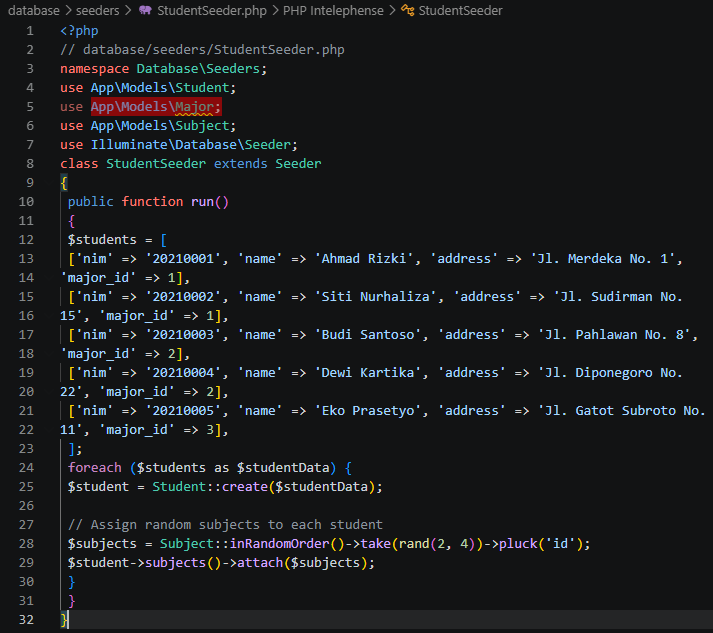Click '$studentData' in the foreach header
The image size is (713, 633).
pos(283,468)
